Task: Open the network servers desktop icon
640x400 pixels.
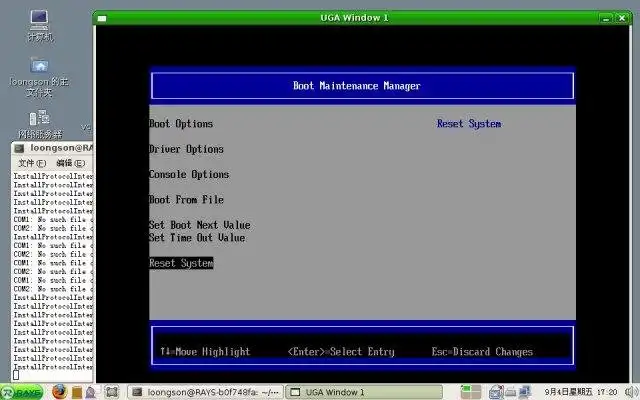Action: 40,124
